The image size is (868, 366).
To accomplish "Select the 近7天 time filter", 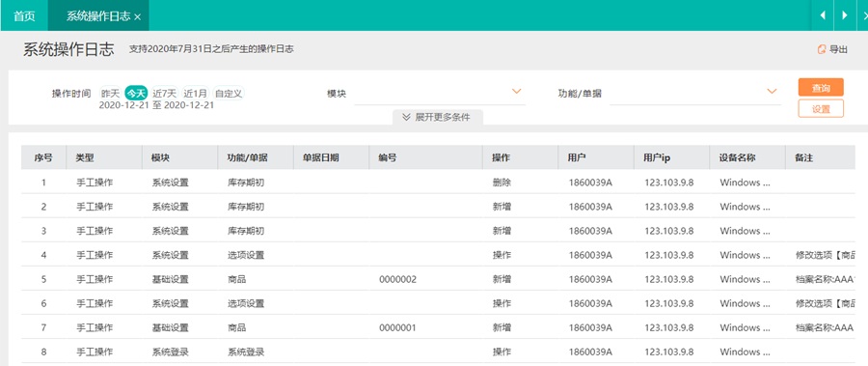I will (165, 93).
